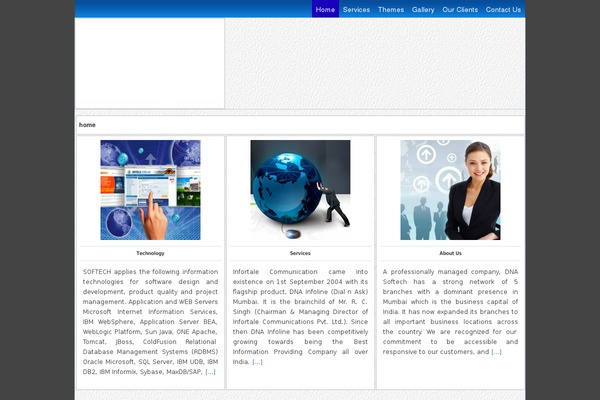Click text 'responsive to our customers, and'
The height and width of the screenshot is (400, 600).
coord(436,352)
